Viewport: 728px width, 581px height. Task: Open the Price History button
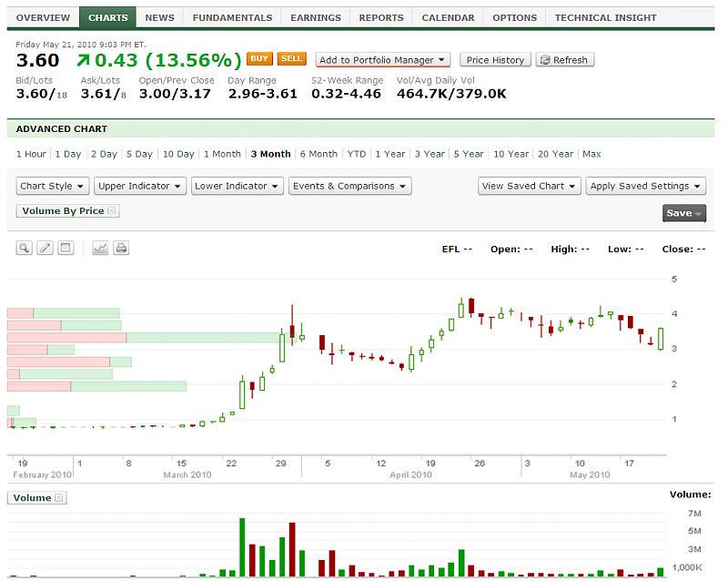[x=495, y=60]
